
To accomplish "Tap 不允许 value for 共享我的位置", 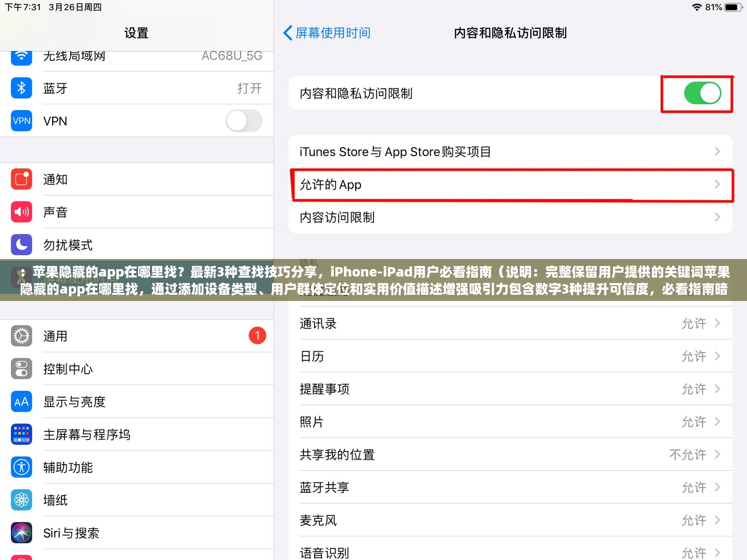I will coord(687,454).
